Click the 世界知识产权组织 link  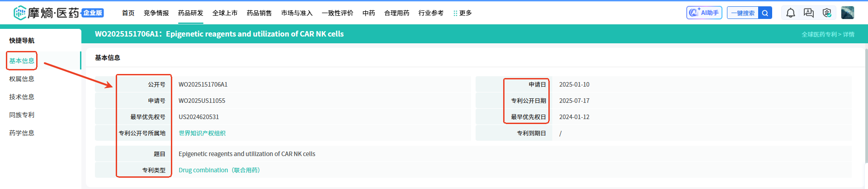202,133
